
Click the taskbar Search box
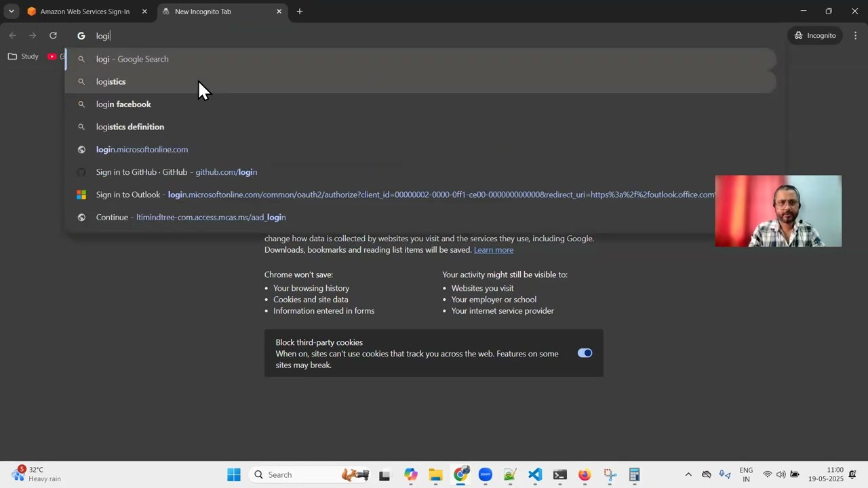click(309, 474)
